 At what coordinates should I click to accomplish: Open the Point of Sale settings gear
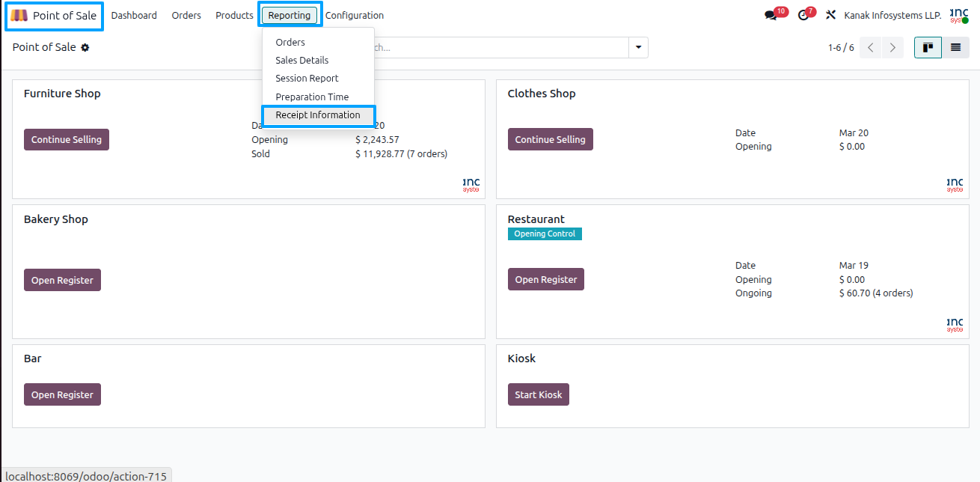[85, 47]
